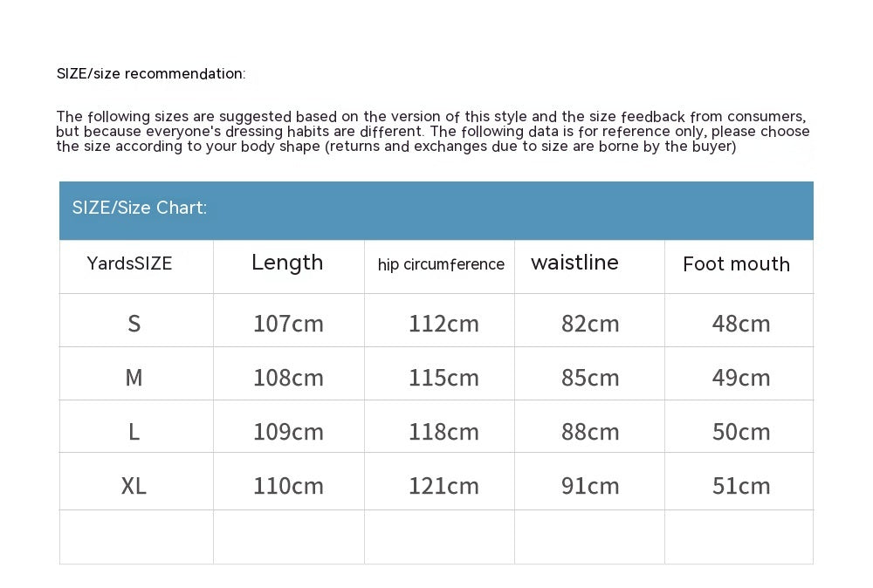This screenshot has height=588, width=873.
Task: Click the size suggestion disclaimer paragraph
Action: 432,132
